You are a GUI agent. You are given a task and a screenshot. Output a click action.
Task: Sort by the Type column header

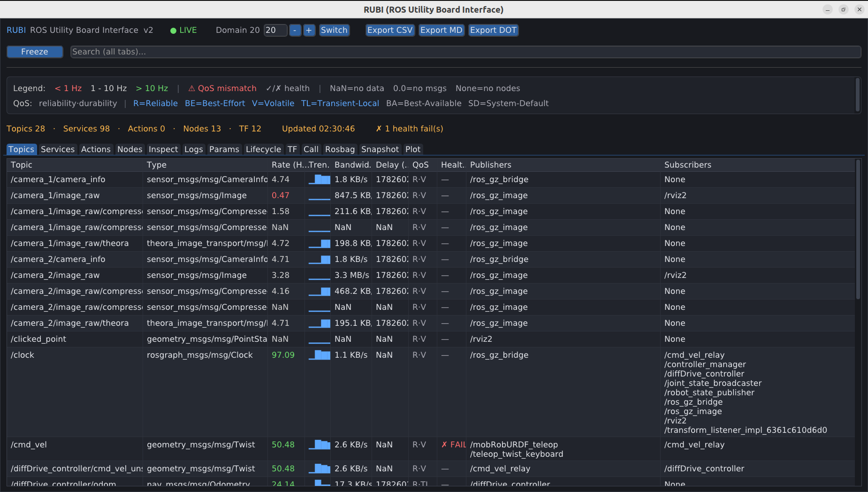[206, 165]
